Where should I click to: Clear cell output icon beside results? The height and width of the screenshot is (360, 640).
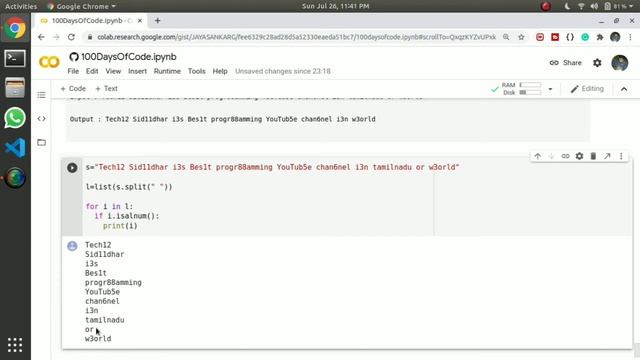point(72,246)
